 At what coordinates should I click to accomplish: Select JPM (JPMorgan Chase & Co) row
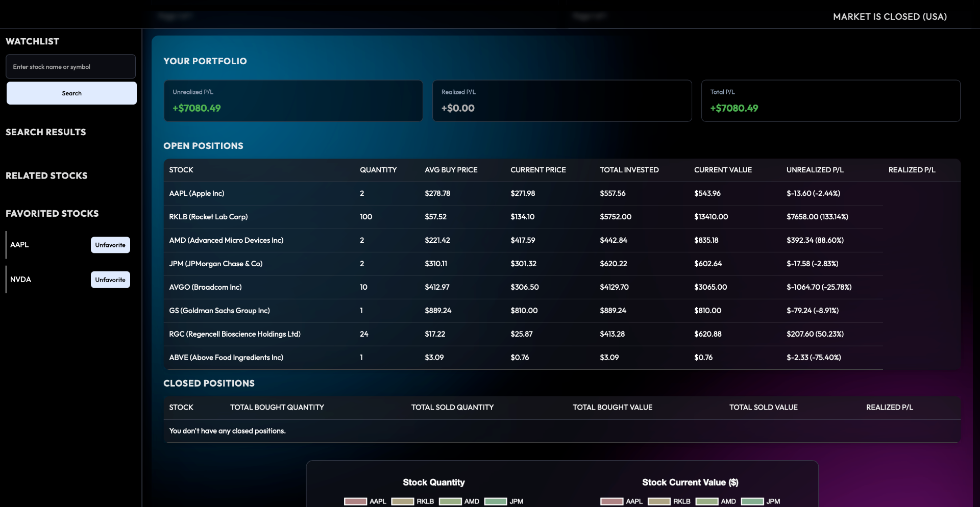(523, 264)
